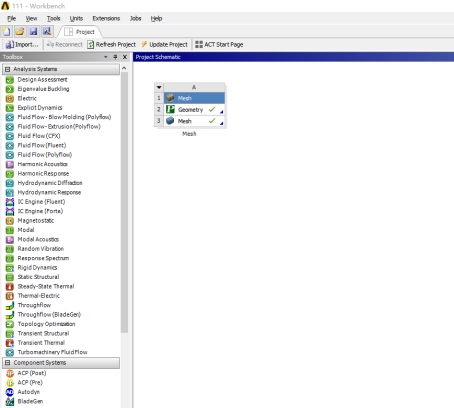Click the Transient Thermal icon
The image size is (454, 408).
point(10,343)
